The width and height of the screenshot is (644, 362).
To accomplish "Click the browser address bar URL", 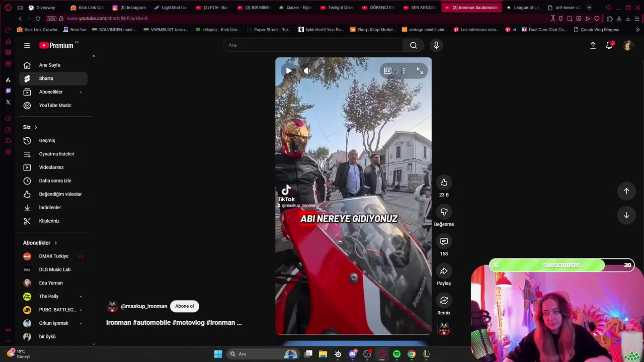I will pos(107,19).
